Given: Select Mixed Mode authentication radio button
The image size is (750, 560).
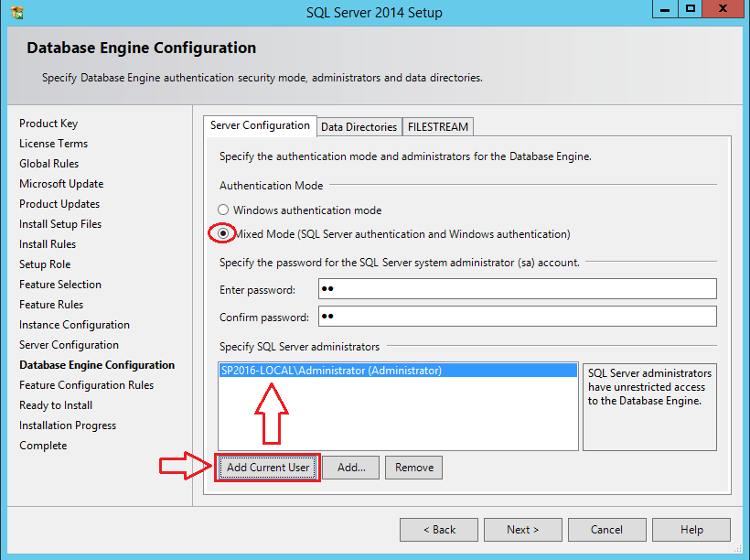Looking at the screenshot, I should tap(223, 233).
